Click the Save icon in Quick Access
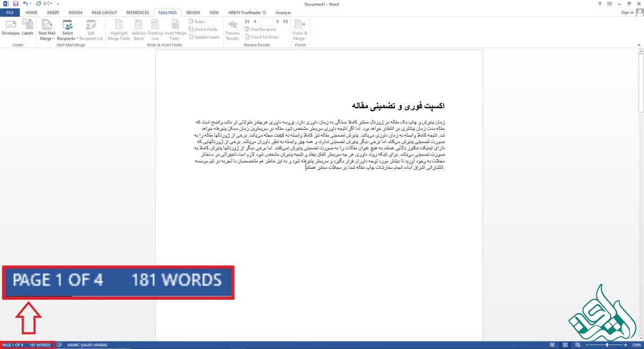Screen dimensions: 644x349 (x=16, y=4)
